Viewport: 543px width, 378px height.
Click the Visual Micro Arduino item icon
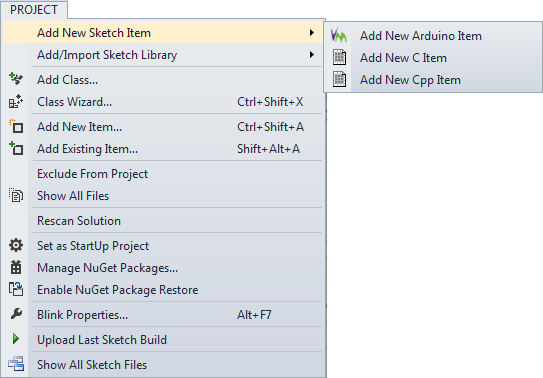tap(338, 35)
